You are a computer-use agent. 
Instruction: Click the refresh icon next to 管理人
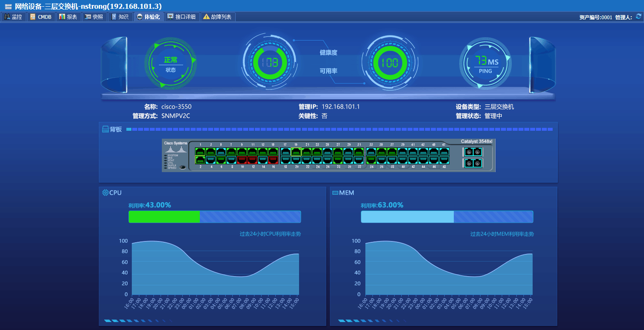pyautogui.click(x=638, y=16)
